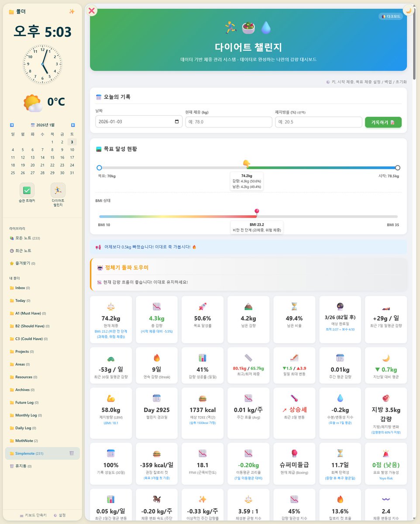Open 설정 at sidebar bottom
Viewport: 420px width, 524px height.
click(x=59, y=515)
